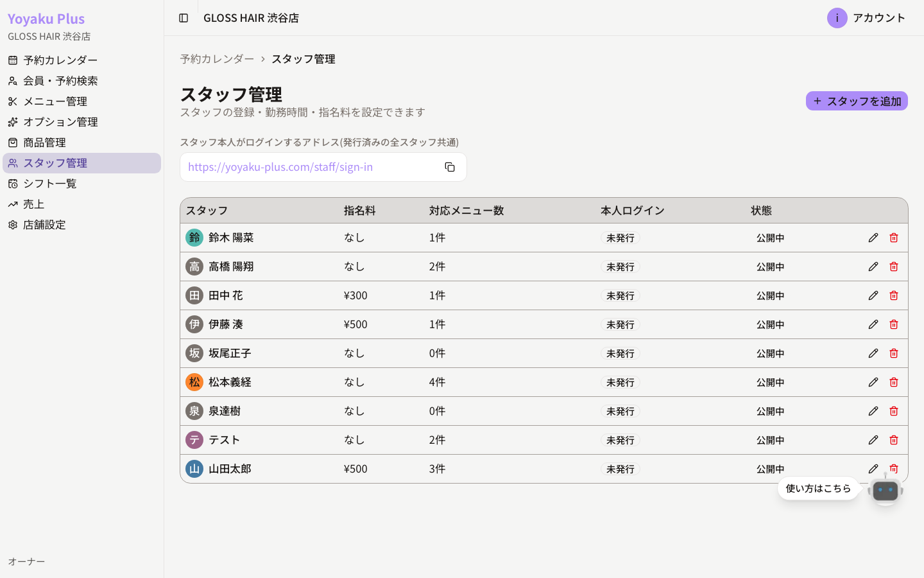Delete staff 坂尾正子 with trash icon
Image resolution: width=924 pixels, height=578 pixels.
(894, 353)
